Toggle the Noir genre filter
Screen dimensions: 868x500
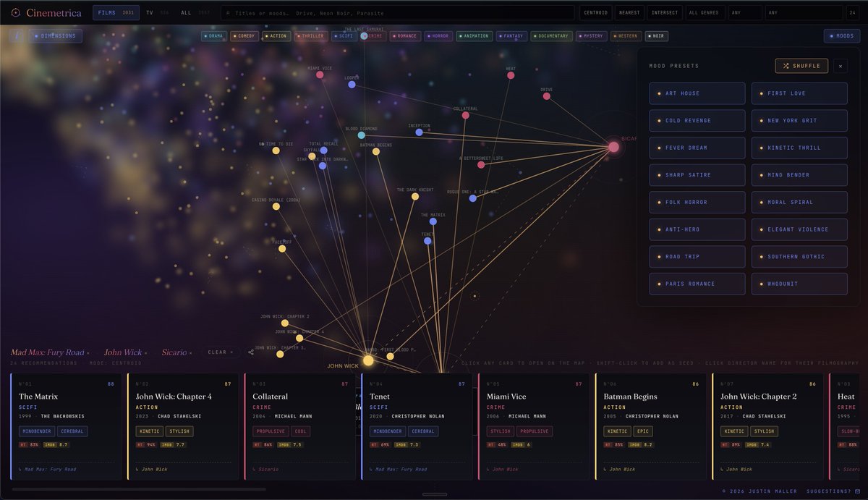[657, 35]
